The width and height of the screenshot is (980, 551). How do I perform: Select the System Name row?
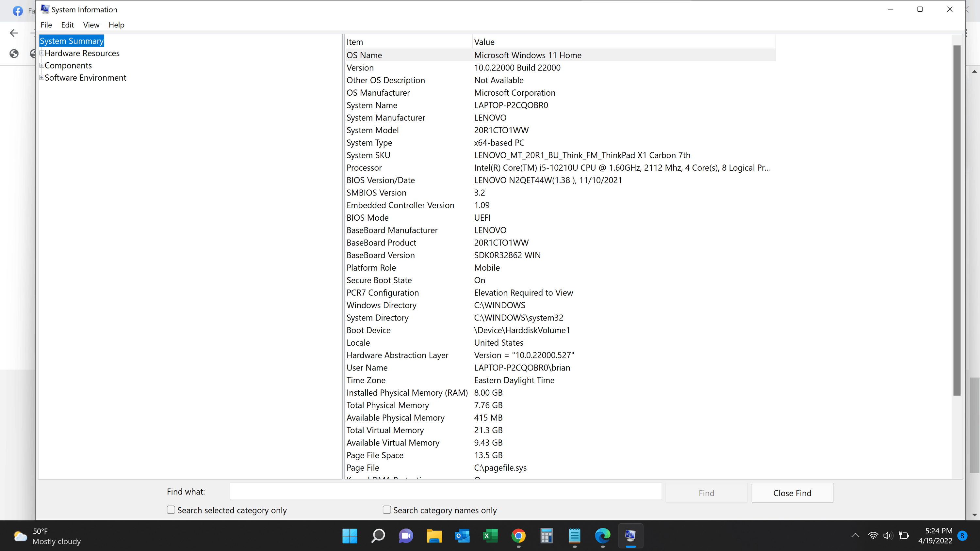coord(560,105)
